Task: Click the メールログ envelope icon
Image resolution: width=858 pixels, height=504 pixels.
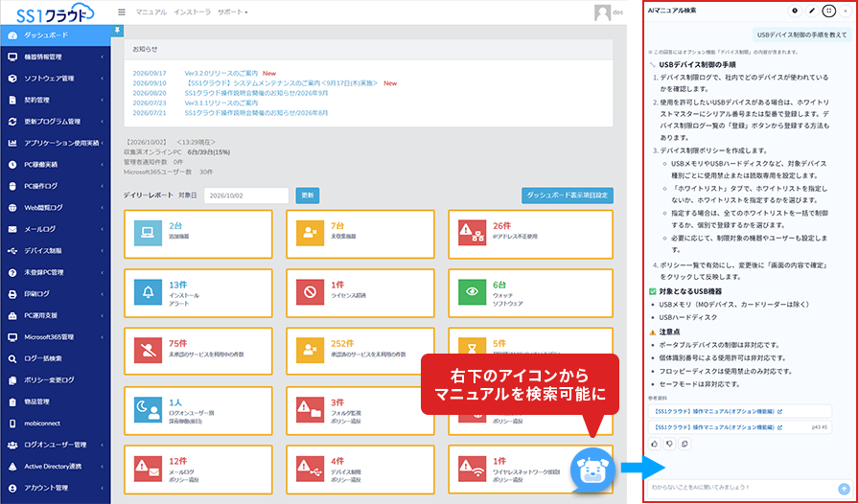Action: pyautogui.click(x=12, y=230)
